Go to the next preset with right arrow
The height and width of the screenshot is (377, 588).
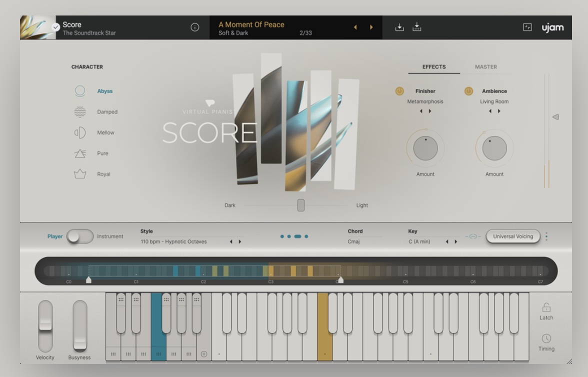pos(371,27)
